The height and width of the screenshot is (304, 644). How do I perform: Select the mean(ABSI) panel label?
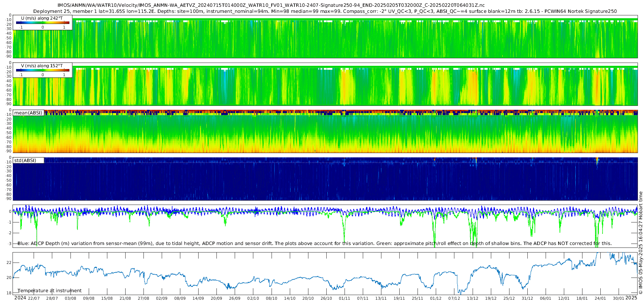[x=28, y=113]
